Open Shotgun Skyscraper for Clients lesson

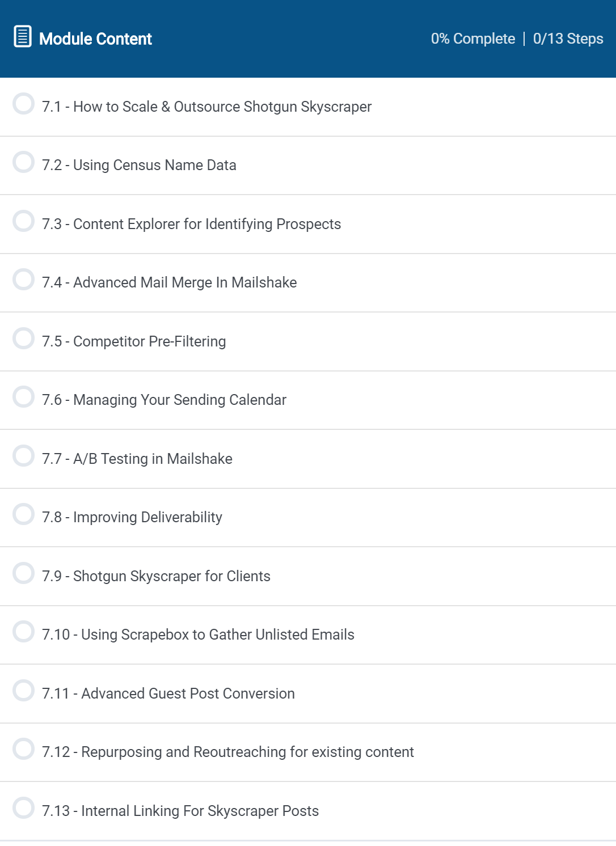click(x=156, y=576)
